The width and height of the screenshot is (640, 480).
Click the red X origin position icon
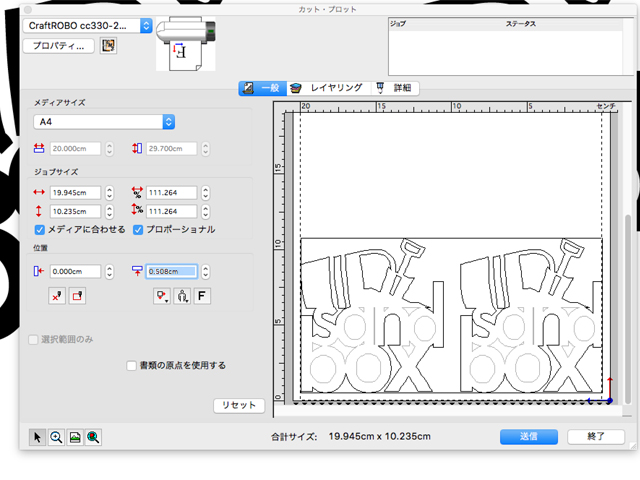pos(58,296)
